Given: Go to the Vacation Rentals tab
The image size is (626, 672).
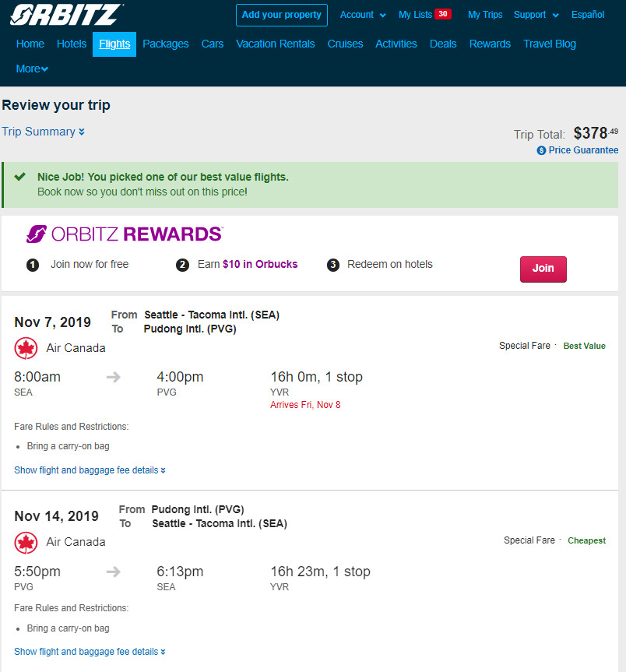Looking at the screenshot, I should pos(276,44).
